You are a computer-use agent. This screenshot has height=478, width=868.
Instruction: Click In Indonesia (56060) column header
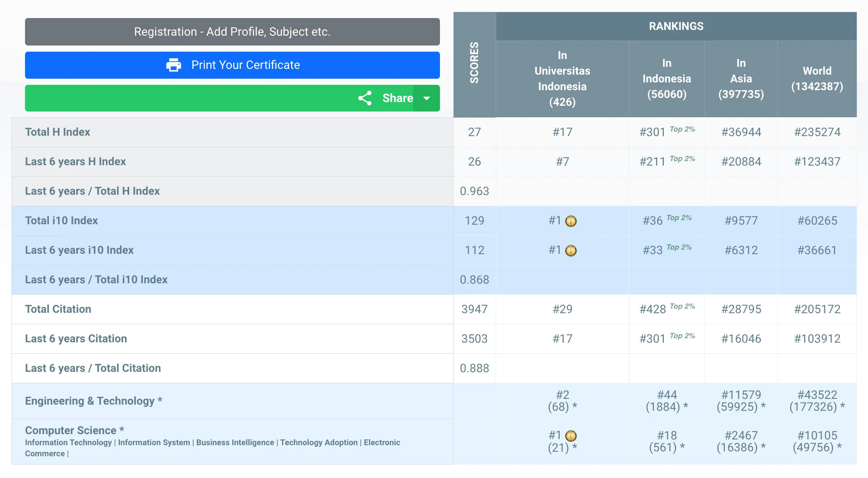[x=666, y=79]
